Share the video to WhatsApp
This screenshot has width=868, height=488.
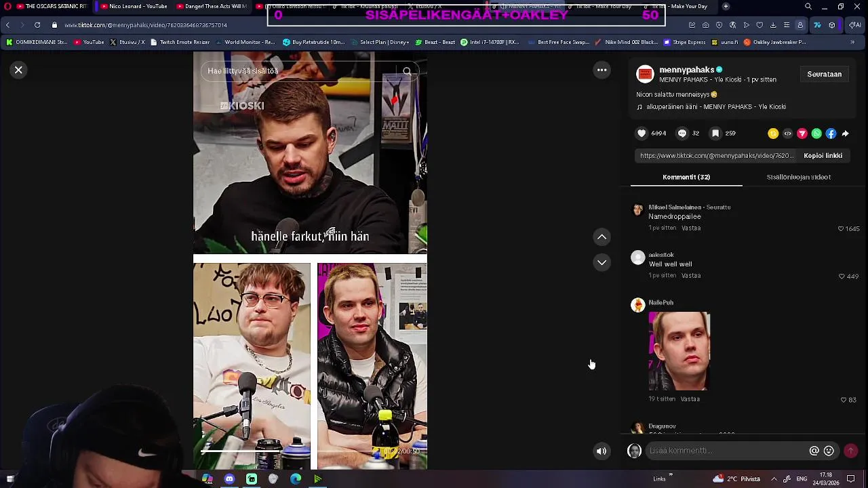(816, 134)
